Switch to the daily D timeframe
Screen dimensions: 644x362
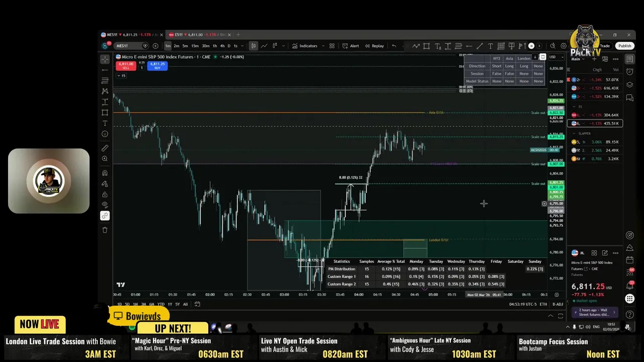[x=229, y=46]
